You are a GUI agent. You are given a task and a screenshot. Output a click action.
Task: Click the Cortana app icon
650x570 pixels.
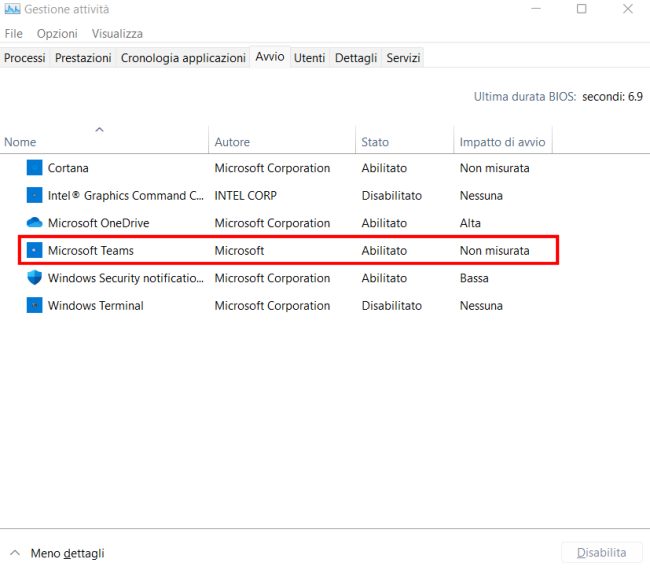[x=34, y=168]
